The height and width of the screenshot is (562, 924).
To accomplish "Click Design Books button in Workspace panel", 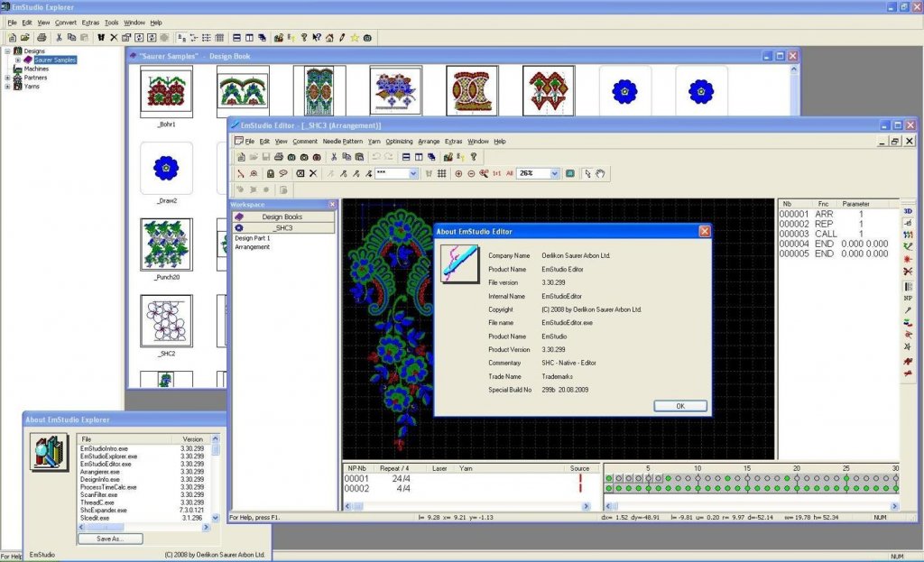I will click(x=283, y=217).
